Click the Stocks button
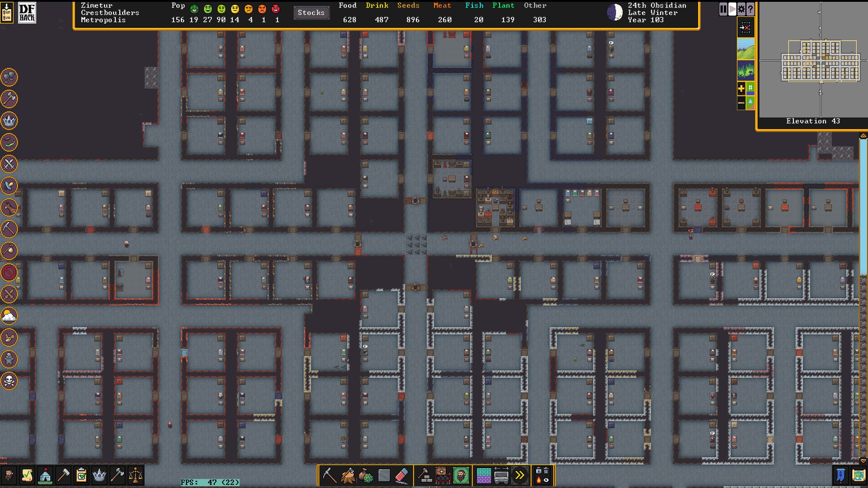The image size is (868, 488). 311,13
